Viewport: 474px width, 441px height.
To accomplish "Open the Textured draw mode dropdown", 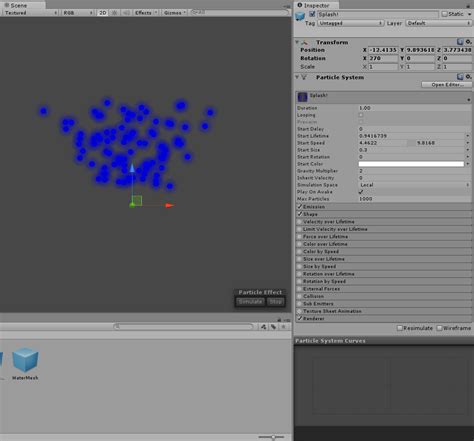I will 30,13.
